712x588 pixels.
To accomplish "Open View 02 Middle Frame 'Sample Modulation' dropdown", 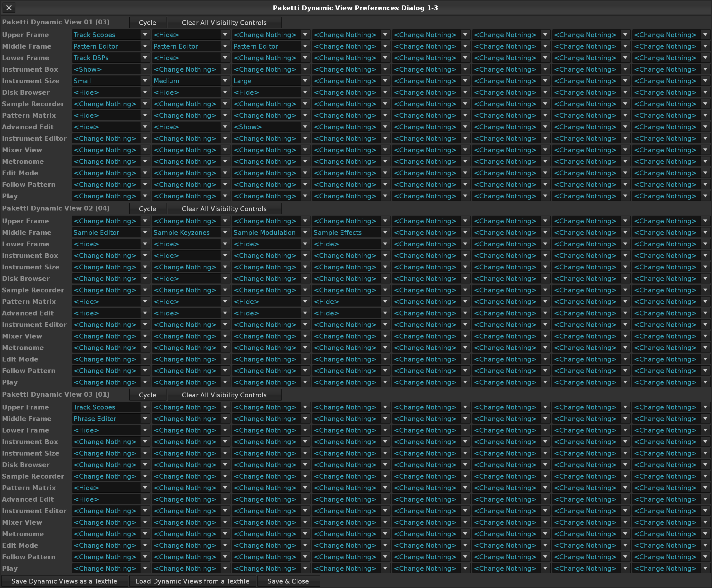I will (x=271, y=233).
